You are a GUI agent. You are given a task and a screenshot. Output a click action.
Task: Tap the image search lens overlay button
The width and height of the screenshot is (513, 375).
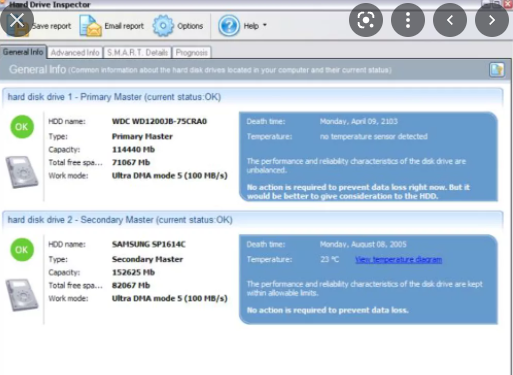[366, 20]
